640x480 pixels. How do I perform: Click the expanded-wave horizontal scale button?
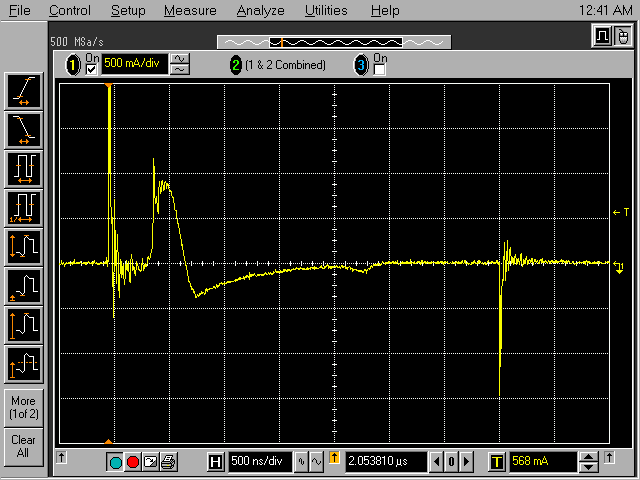[x=316, y=462]
